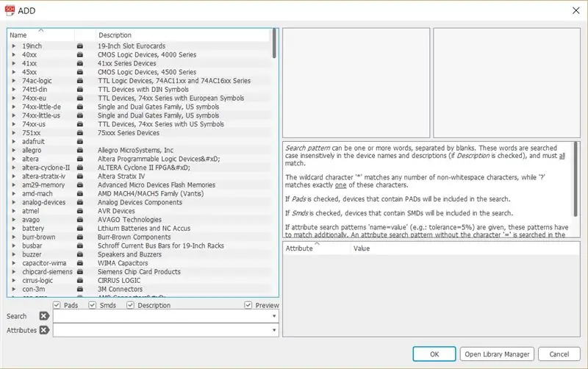Click the library icon beside cirrus-logic

[80, 281]
